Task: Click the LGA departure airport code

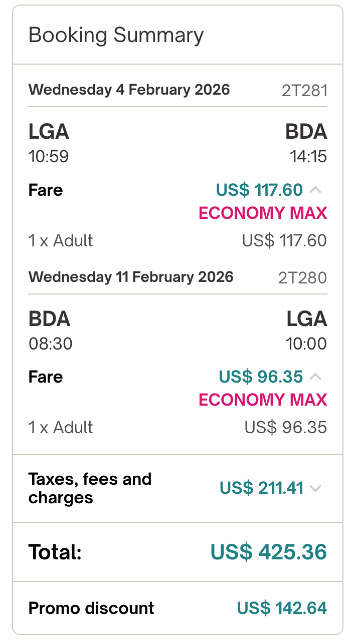Action: [x=49, y=132]
